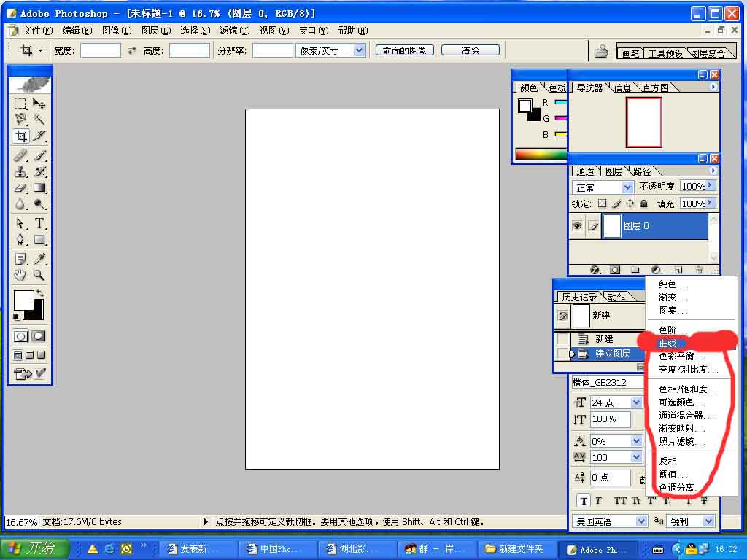Image resolution: width=747 pixels, height=560 pixels.
Task: Select the Magic Wand tool
Action: (x=39, y=119)
